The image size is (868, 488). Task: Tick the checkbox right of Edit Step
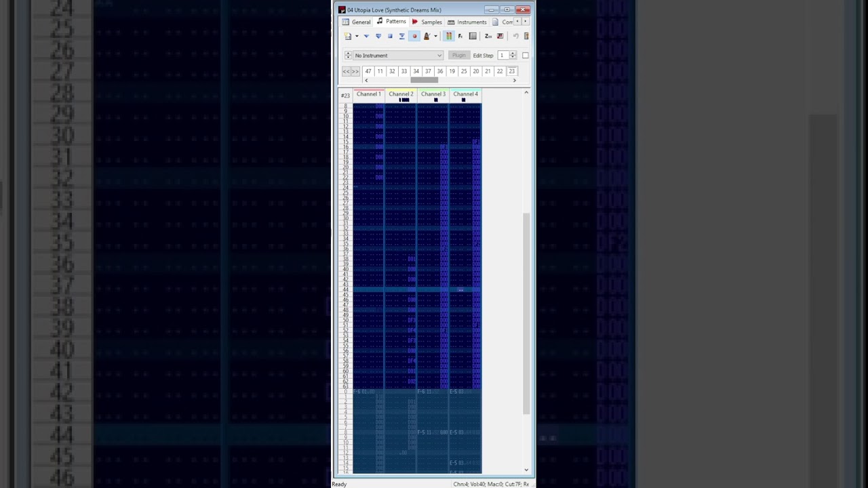526,56
